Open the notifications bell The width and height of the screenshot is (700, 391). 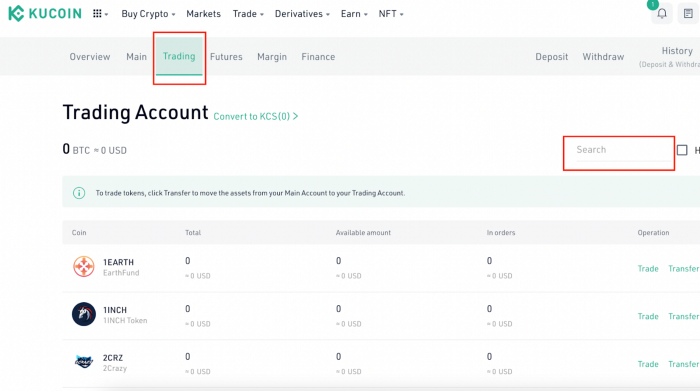662,13
